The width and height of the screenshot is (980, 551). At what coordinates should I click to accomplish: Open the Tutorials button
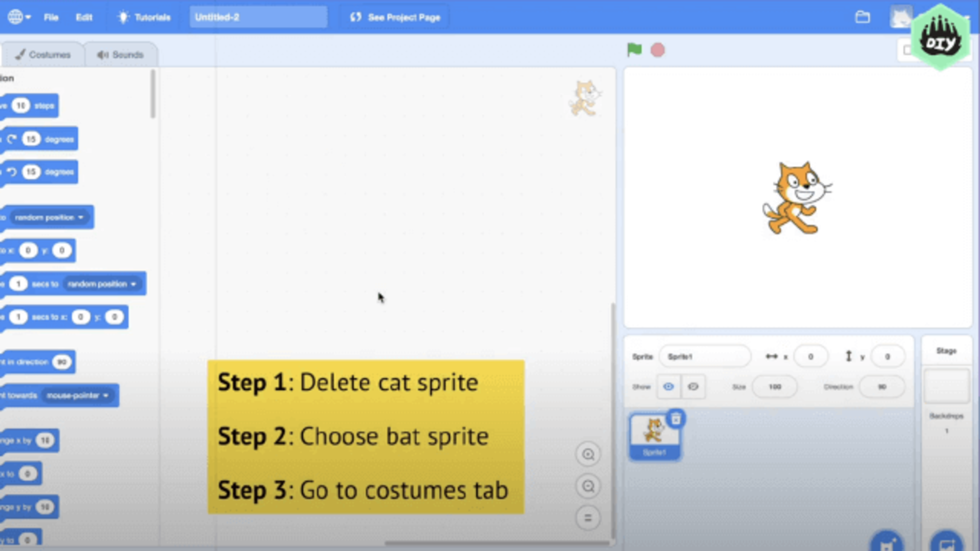coord(144,18)
